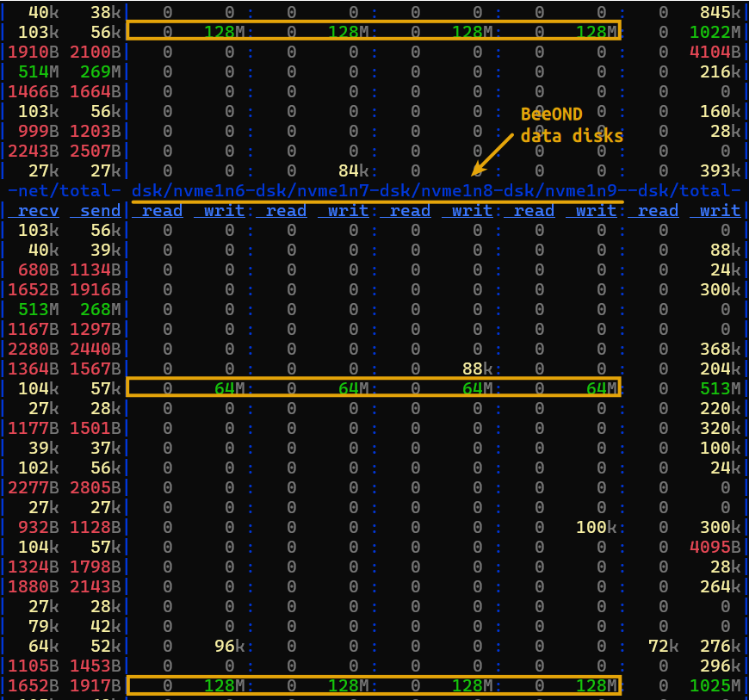This screenshot has width=749, height=700.
Task: Select the green 1022M total write value
Action: coord(715,32)
